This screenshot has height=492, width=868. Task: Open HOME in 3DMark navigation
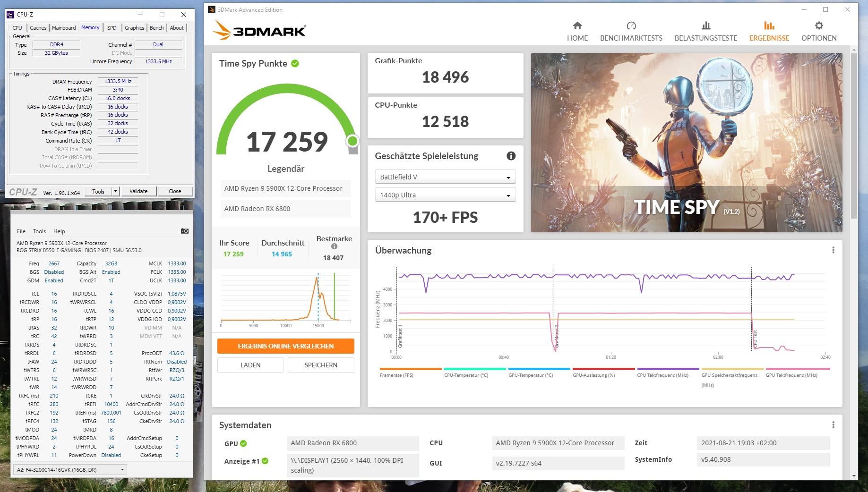point(577,31)
